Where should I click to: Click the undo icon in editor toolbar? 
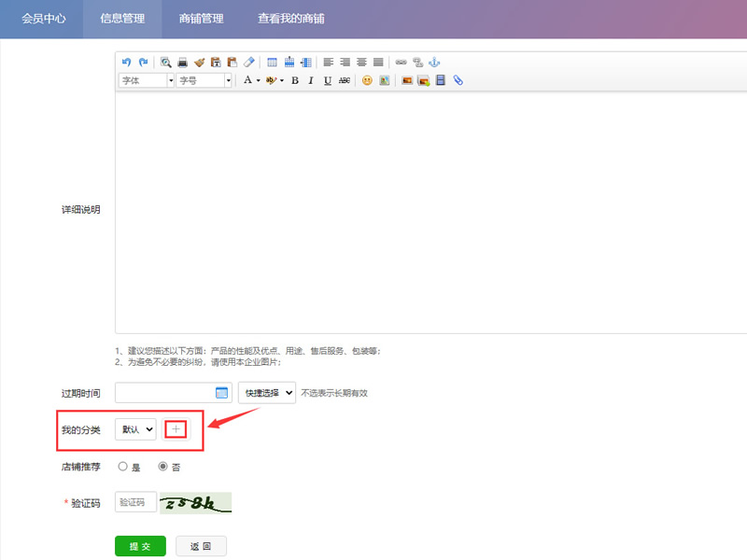pyautogui.click(x=126, y=63)
